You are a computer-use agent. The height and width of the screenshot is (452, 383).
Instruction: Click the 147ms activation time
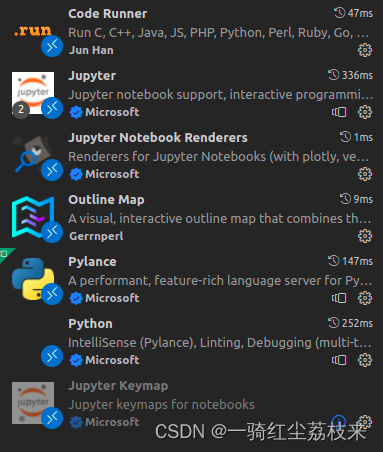pyautogui.click(x=357, y=261)
